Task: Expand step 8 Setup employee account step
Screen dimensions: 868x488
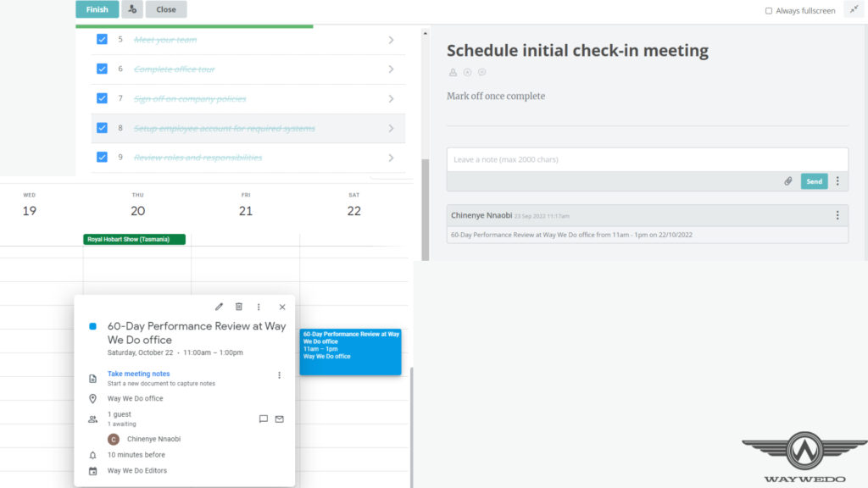Action: pos(391,128)
